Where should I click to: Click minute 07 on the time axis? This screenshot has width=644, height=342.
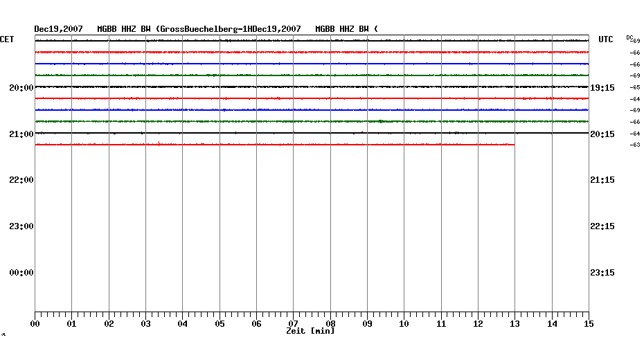pos(293,323)
